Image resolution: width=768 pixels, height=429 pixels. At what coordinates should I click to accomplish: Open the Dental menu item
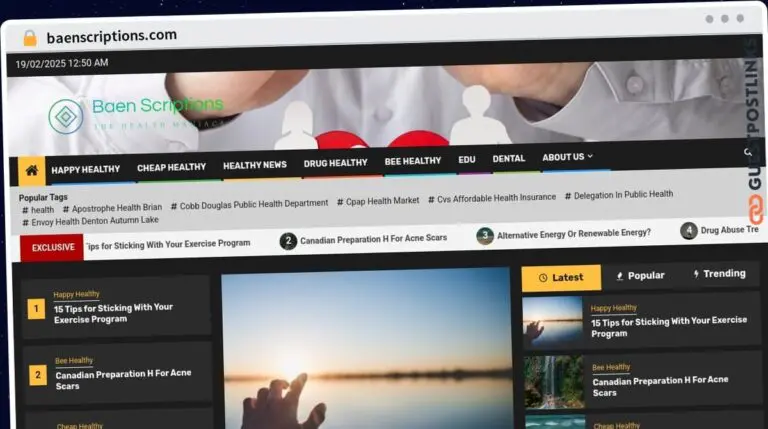pyautogui.click(x=509, y=159)
